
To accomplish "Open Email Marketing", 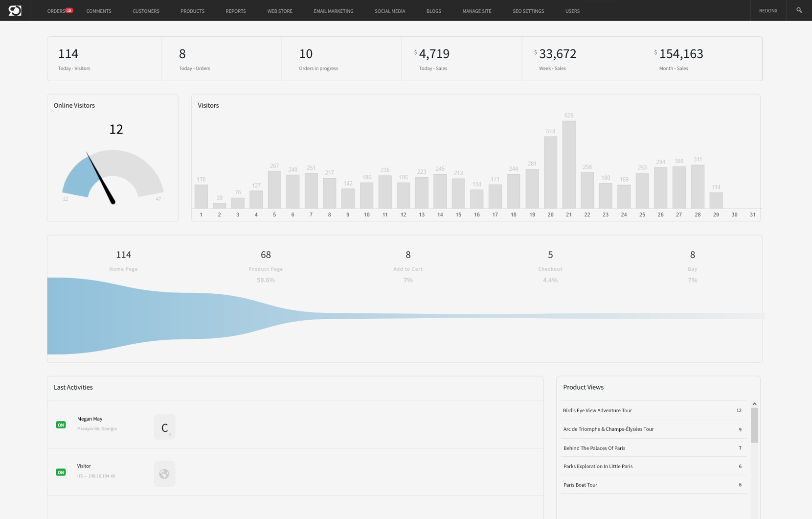I will pyautogui.click(x=333, y=11).
